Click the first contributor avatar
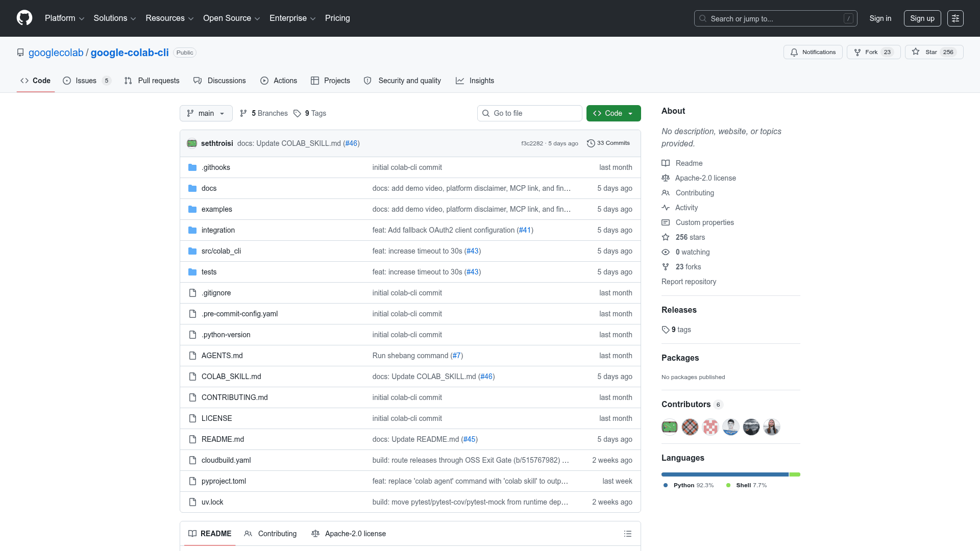The height and width of the screenshot is (551, 980). (669, 427)
